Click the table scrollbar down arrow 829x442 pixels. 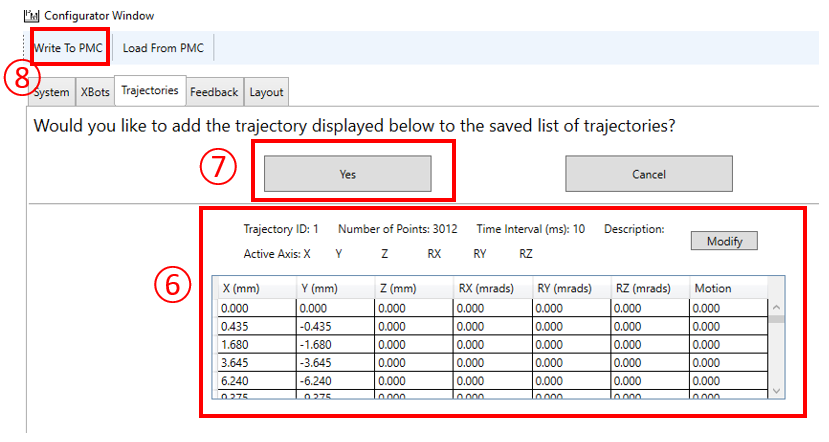tap(776, 390)
